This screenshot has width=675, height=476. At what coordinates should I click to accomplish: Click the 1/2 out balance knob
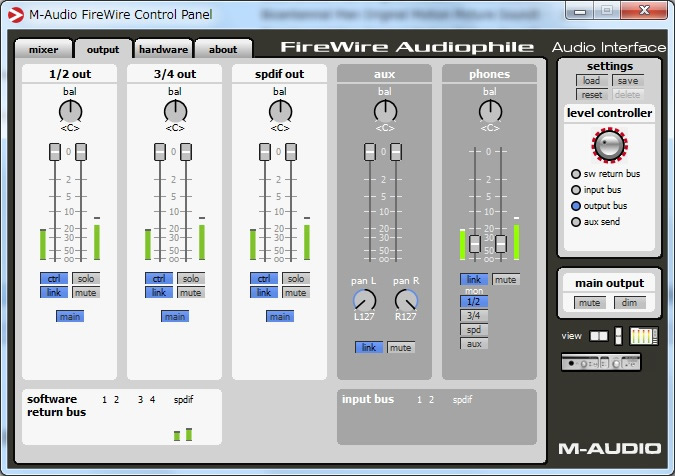point(70,111)
